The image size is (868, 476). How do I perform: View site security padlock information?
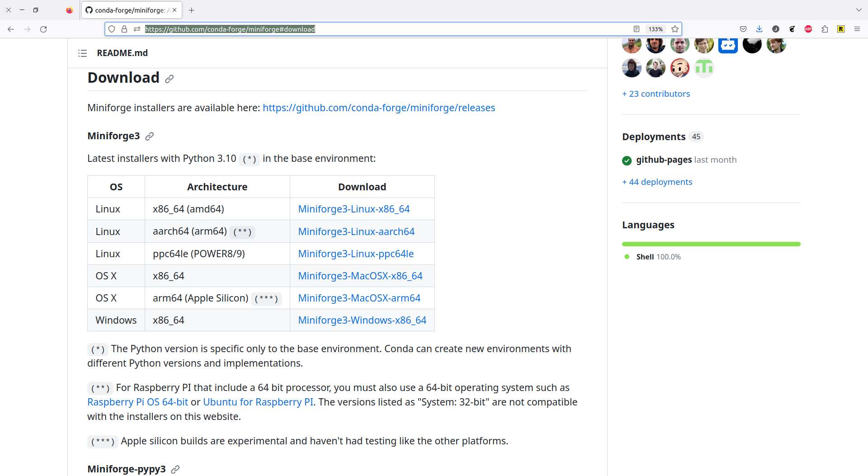point(124,29)
